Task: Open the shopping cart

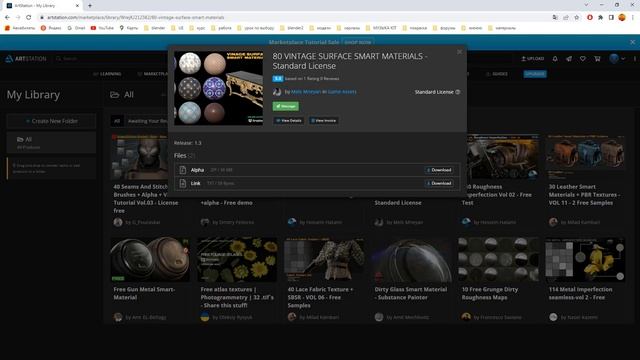Action: pyautogui.click(x=597, y=59)
